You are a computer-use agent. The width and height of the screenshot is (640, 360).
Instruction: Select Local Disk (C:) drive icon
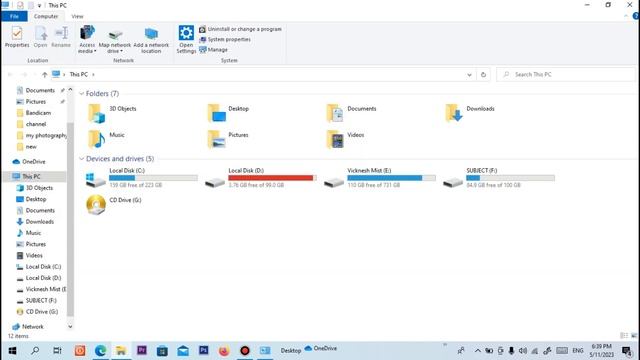click(x=96, y=180)
